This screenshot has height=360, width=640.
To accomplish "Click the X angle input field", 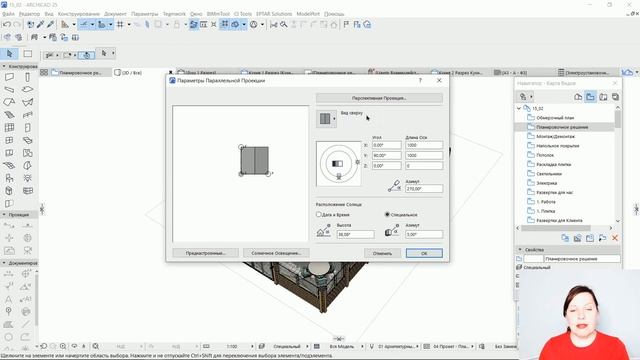I will pos(387,145).
